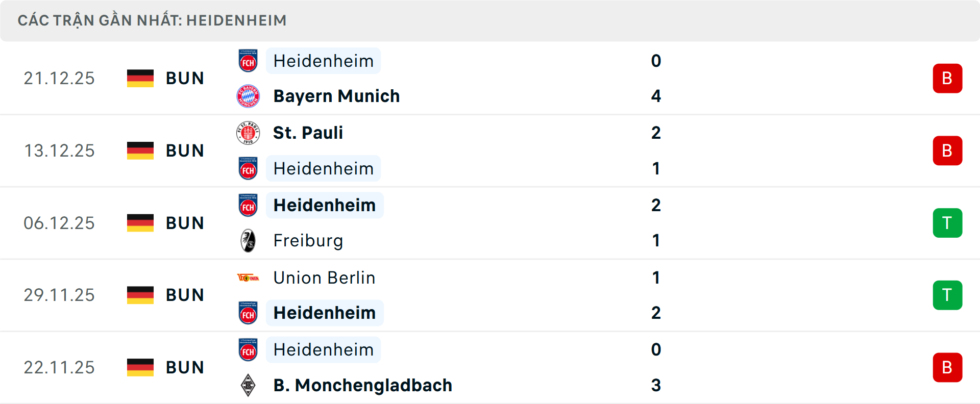Click the Bayern Munich team name
Viewport: 980px width, 404px height.
click(336, 96)
